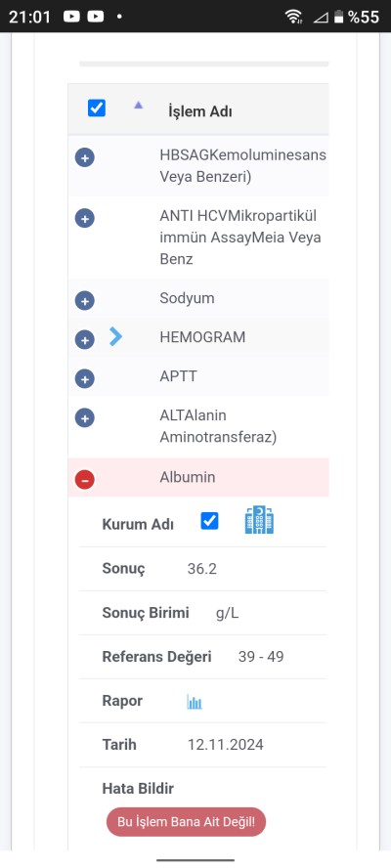The height and width of the screenshot is (868, 391).
Task: Click the Tarih value 12.11.2024
Action: point(226,745)
